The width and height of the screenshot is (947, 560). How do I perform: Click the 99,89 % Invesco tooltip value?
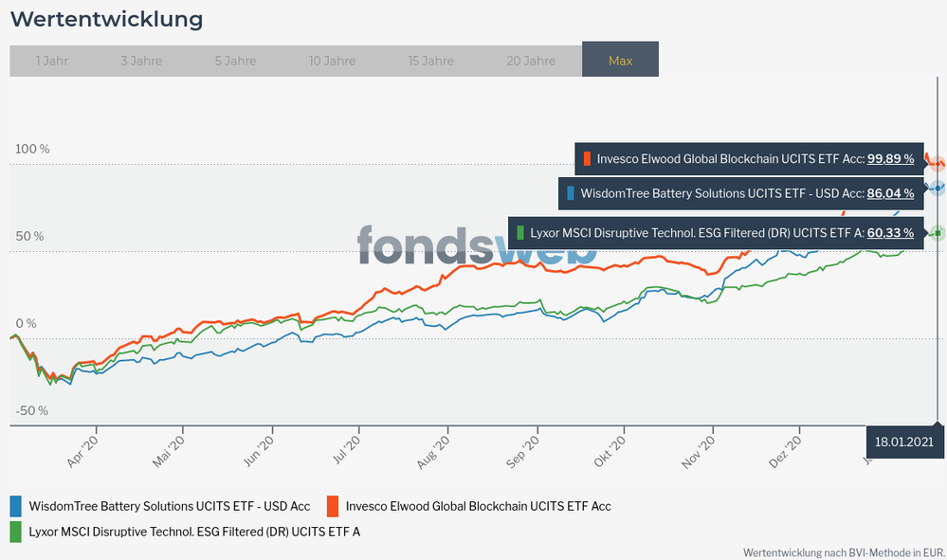(891, 158)
